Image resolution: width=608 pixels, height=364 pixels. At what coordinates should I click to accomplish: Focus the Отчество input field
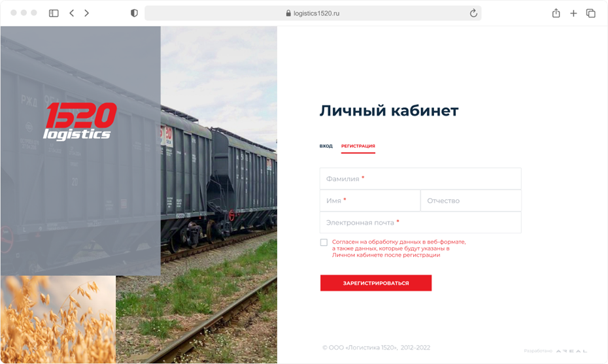click(x=471, y=201)
